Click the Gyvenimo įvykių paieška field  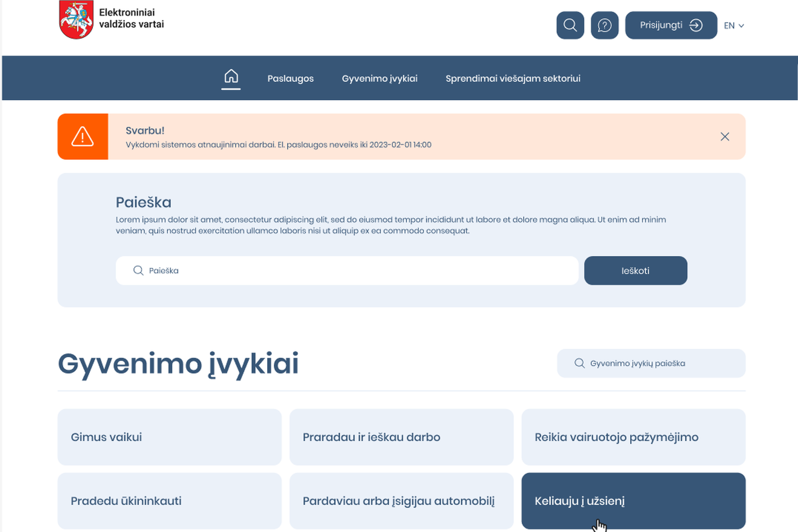coord(651,363)
